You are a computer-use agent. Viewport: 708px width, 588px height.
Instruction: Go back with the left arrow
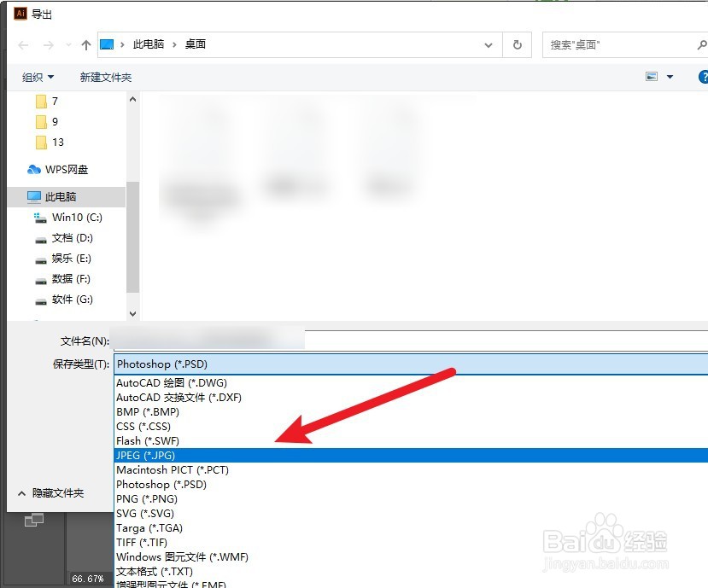pos(23,45)
